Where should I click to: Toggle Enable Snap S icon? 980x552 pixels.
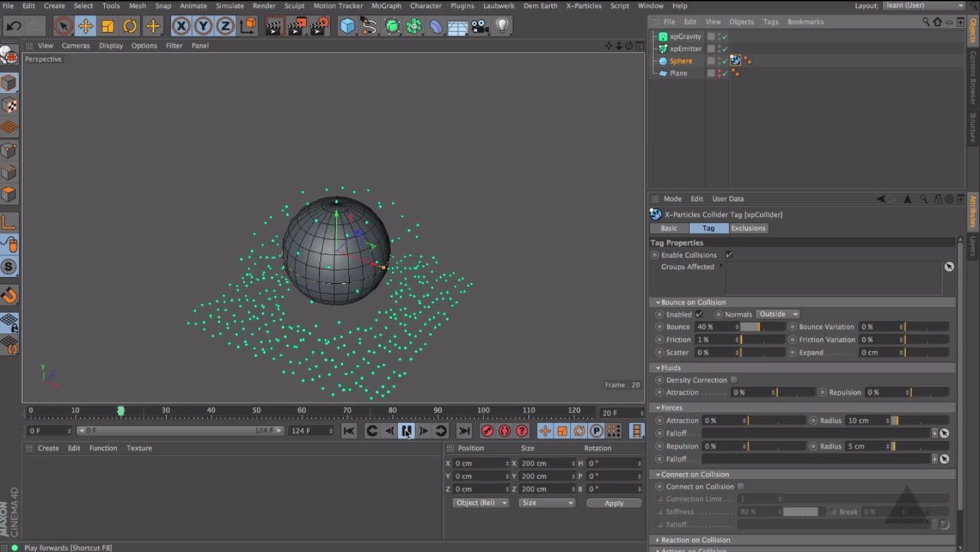coord(9,267)
